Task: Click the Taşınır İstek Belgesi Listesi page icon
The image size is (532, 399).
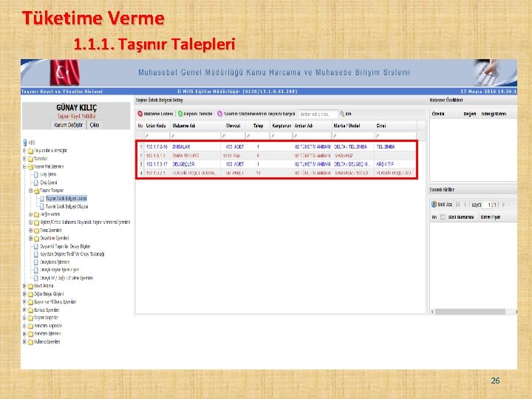Action: coord(42,199)
